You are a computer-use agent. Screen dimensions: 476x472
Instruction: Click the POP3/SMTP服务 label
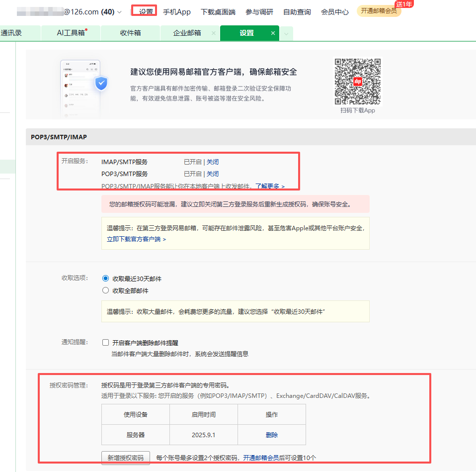[124, 174]
